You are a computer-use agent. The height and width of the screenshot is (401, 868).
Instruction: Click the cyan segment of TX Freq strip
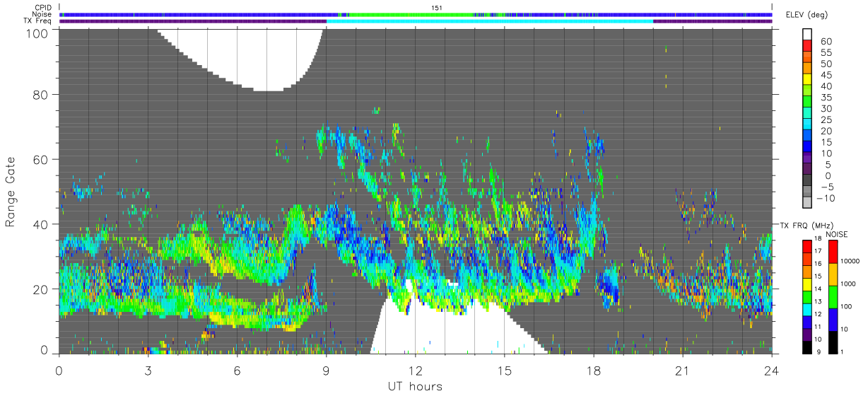[490, 21]
